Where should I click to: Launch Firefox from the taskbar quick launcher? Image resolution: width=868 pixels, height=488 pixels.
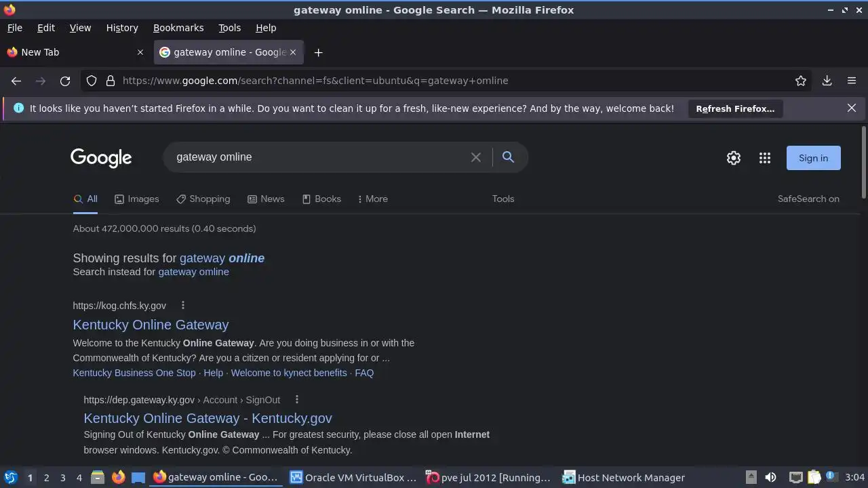(x=118, y=477)
